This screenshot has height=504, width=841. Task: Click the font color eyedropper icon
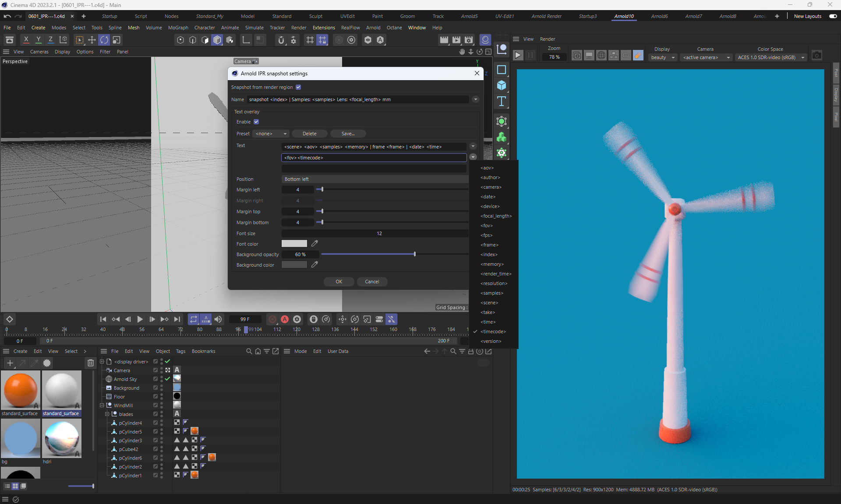[x=314, y=243]
